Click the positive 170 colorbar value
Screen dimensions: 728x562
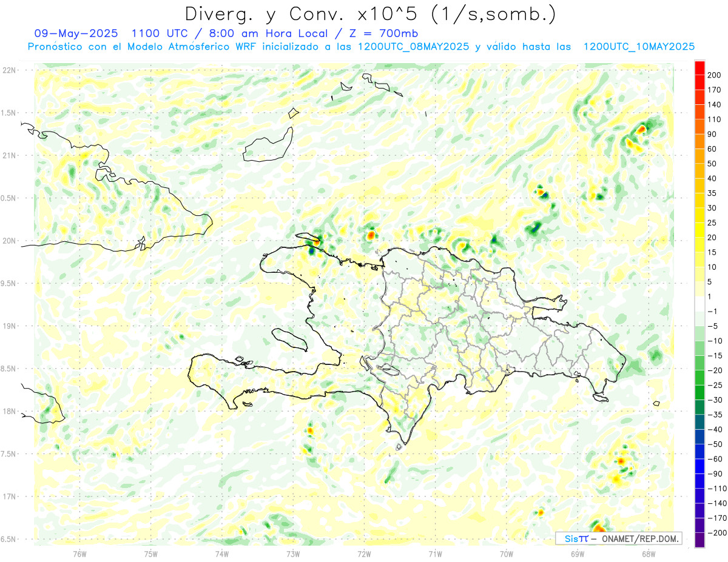click(715, 90)
